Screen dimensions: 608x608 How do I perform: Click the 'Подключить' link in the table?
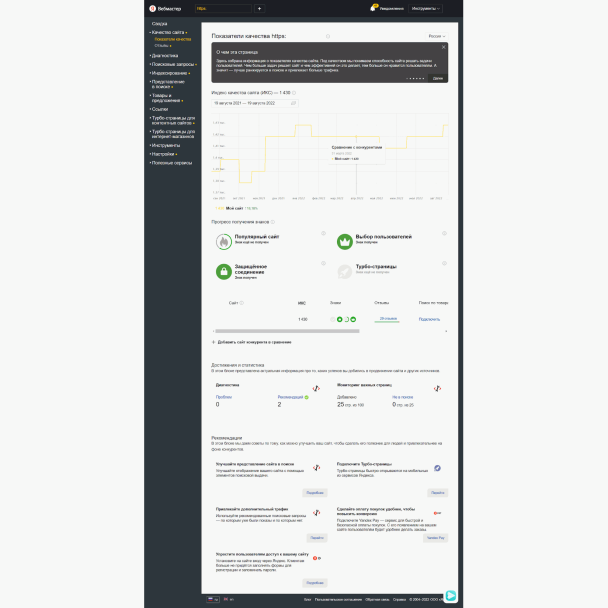pyautogui.click(x=429, y=319)
